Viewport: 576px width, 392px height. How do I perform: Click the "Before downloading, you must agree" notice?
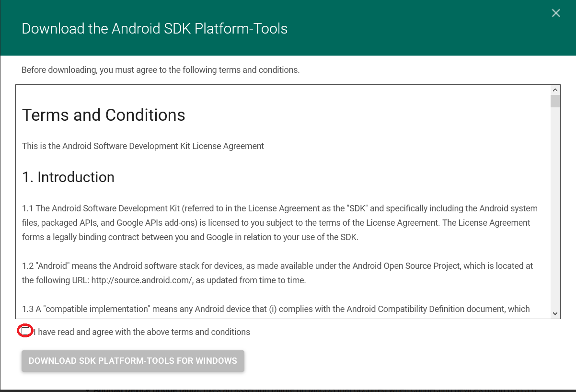(161, 70)
